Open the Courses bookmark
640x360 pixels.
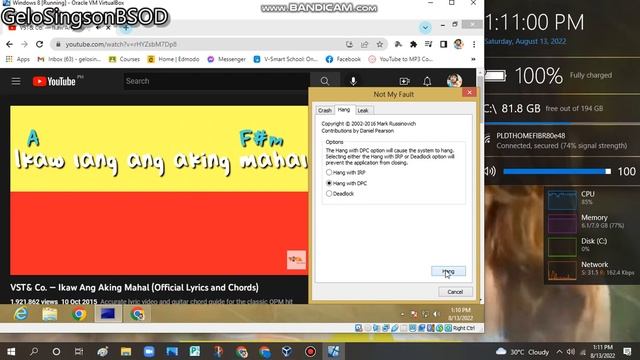pos(124,59)
